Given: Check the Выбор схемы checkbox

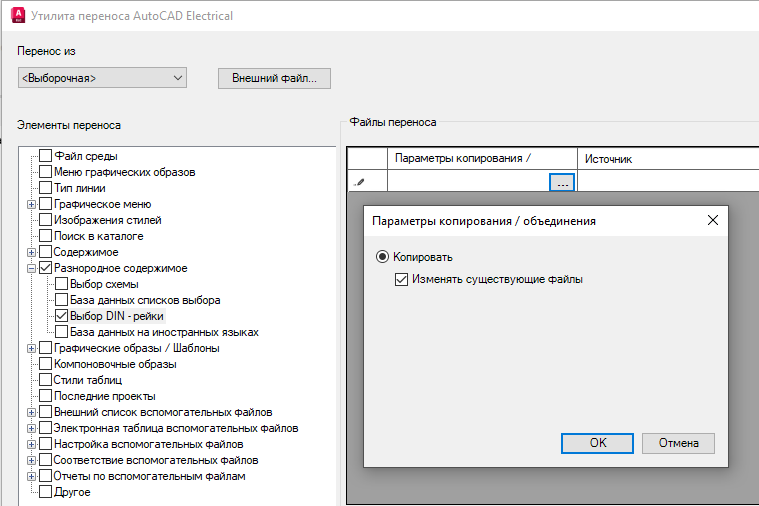Looking at the screenshot, I should (61, 284).
